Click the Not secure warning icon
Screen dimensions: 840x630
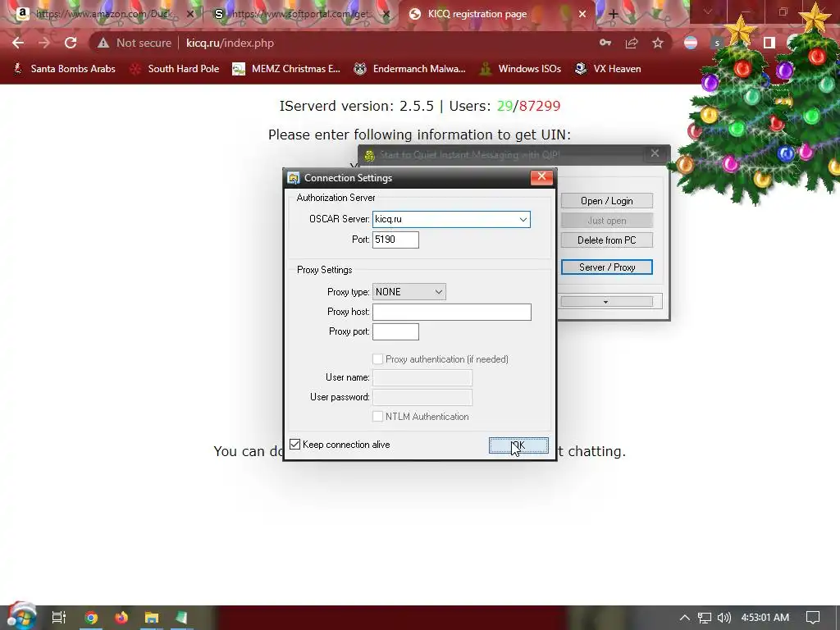[103, 43]
